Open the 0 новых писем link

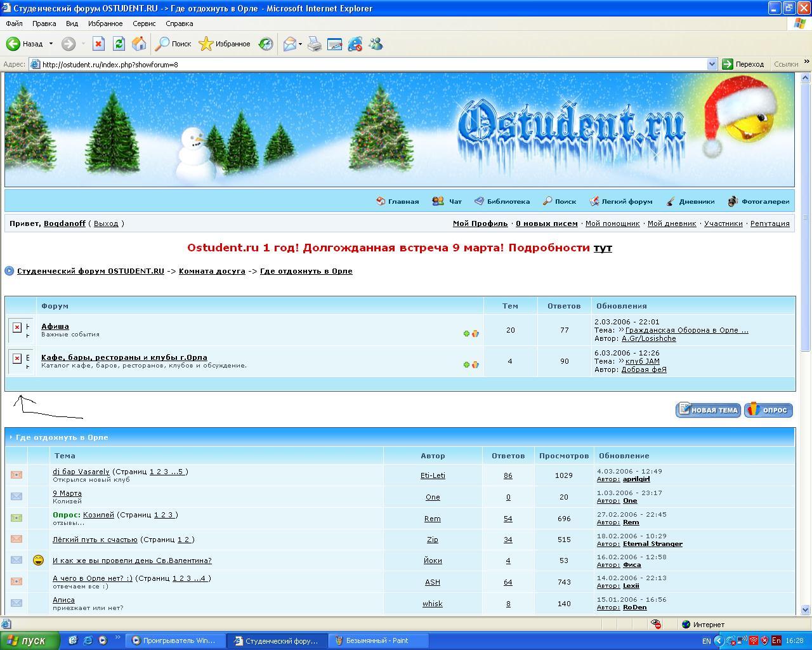pyautogui.click(x=547, y=223)
